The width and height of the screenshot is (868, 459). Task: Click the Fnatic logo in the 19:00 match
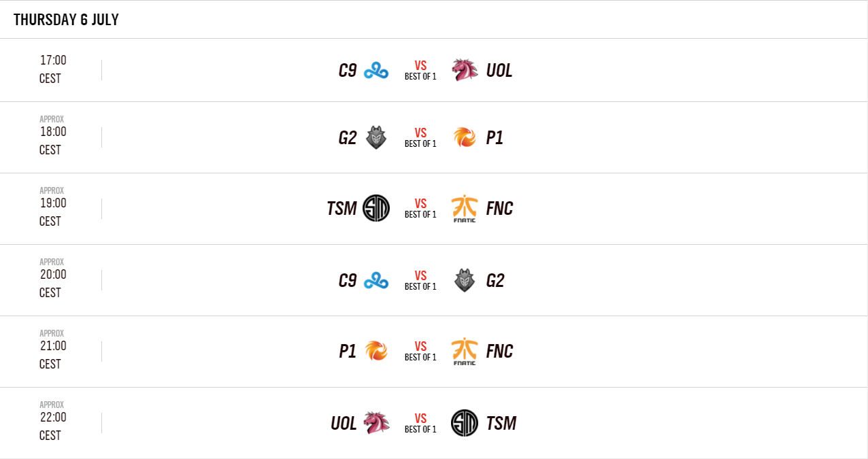point(465,209)
